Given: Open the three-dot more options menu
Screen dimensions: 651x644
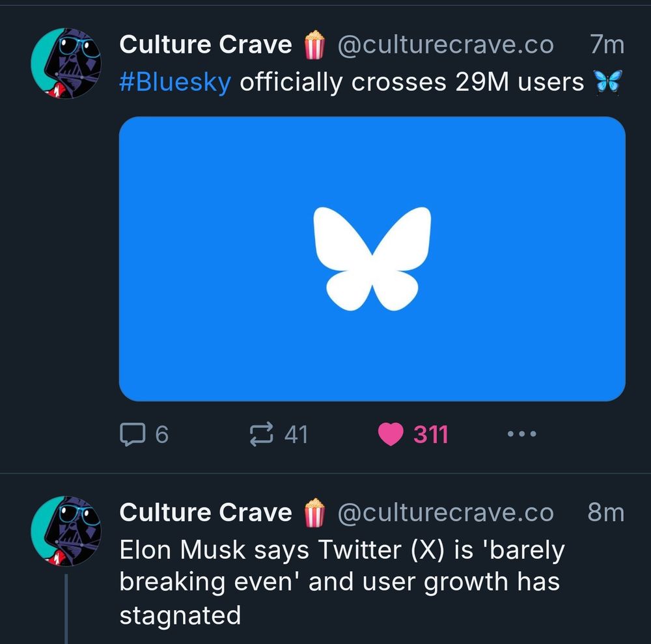Looking at the screenshot, I should pos(522,434).
